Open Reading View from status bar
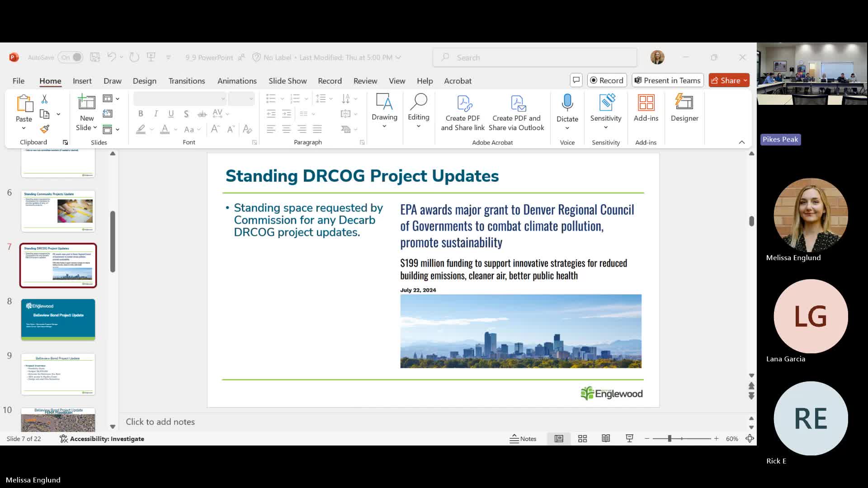 click(x=606, y=438)
